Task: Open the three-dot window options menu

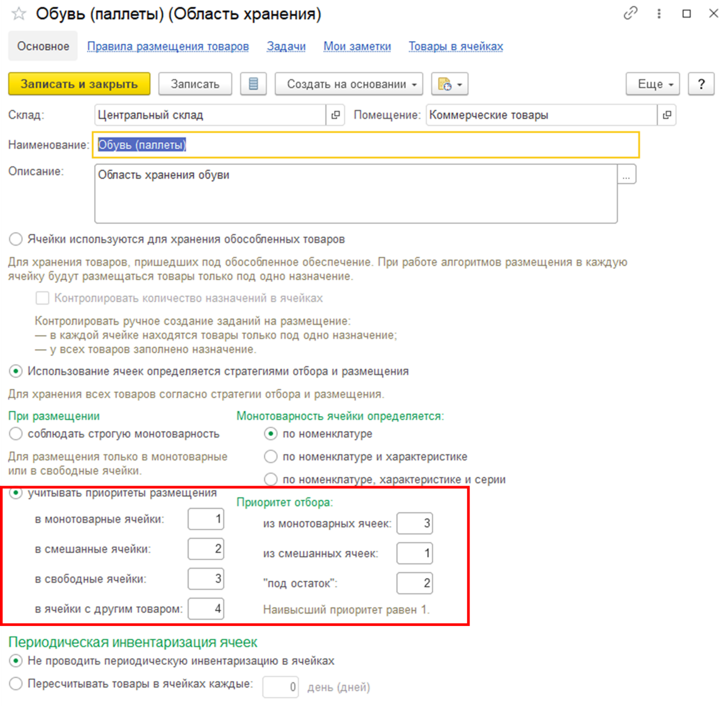Action: (x=659, y=14)
